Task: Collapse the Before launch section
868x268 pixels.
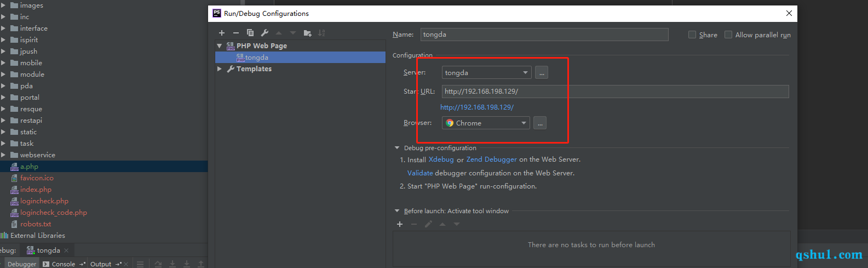Action: click(x=397, y=211)
